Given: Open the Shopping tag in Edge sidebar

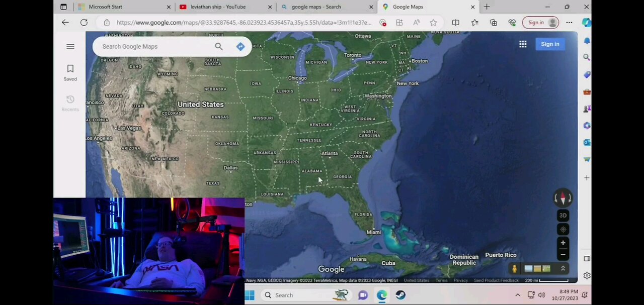Looking at the screenshot, I should [587, 75].
